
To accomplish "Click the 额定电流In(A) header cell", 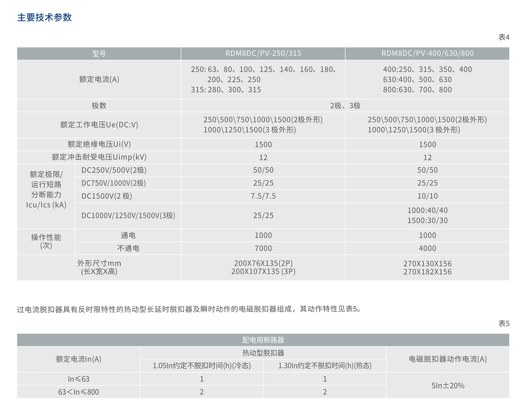I will pyautogui.click(x=79, y=359).
